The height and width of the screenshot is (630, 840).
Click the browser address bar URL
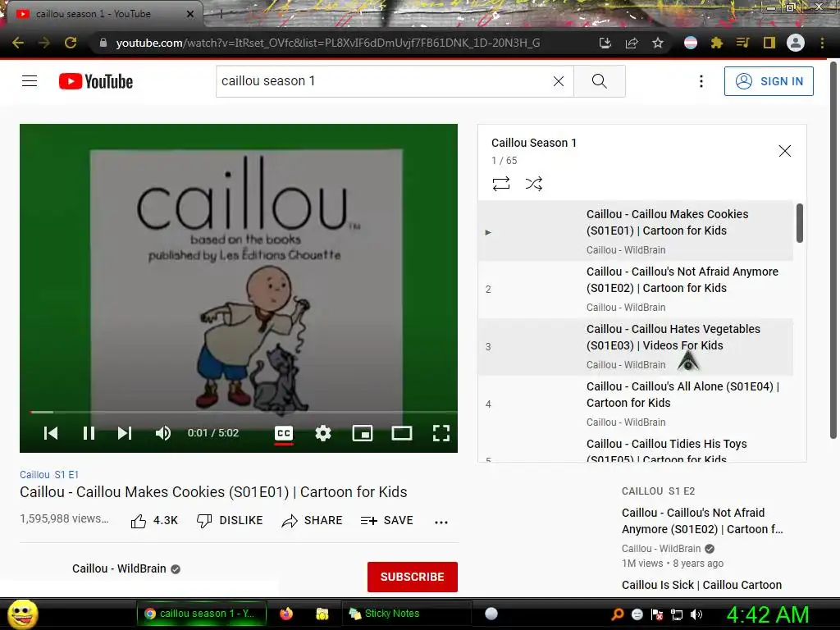[328, 43]
